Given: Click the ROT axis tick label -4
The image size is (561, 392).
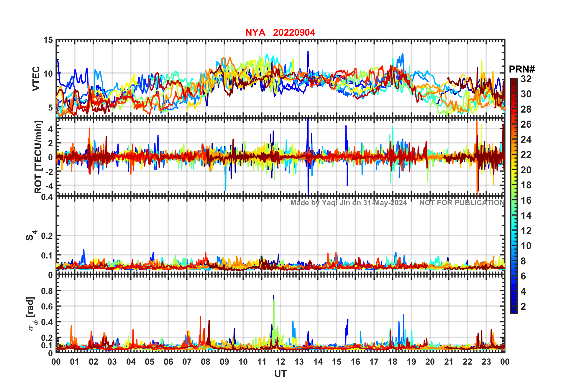Looking at the screenshot, I should (49, 186).
